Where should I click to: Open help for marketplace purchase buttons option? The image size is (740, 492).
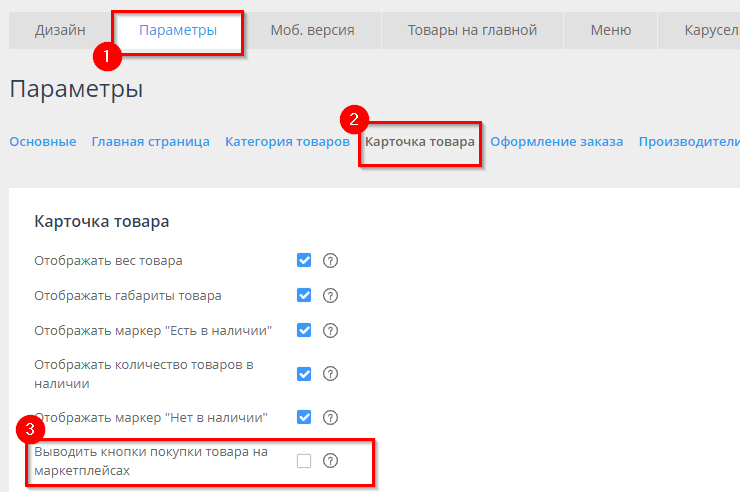click(x=331, y=461)
